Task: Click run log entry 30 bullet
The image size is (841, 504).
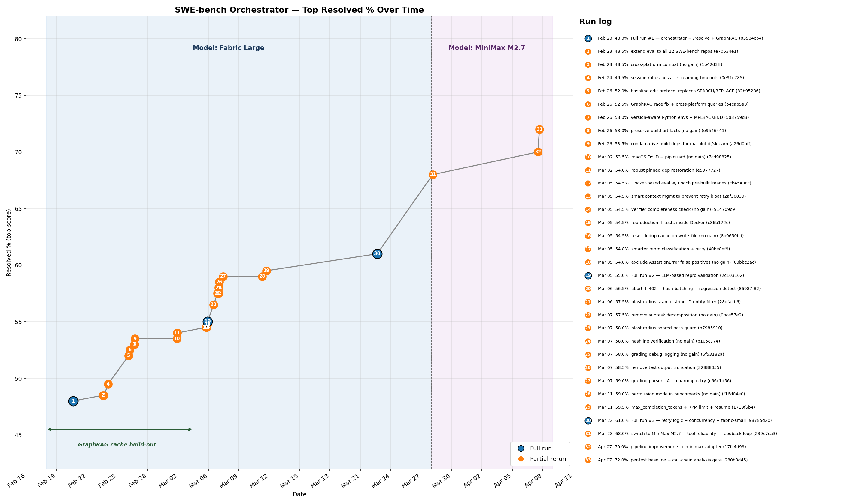Action: (x=588, y=421)
